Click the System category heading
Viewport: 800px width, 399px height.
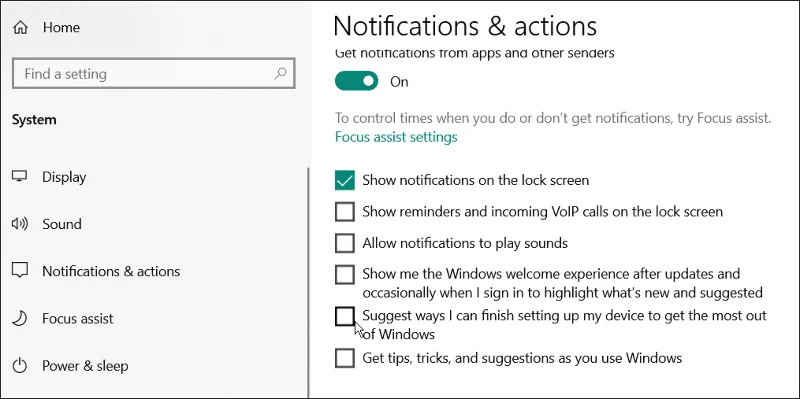click(x=34, y=120)
